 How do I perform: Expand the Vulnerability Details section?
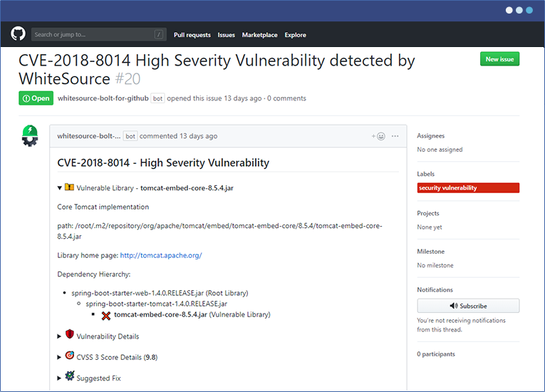tap(60, 336)
